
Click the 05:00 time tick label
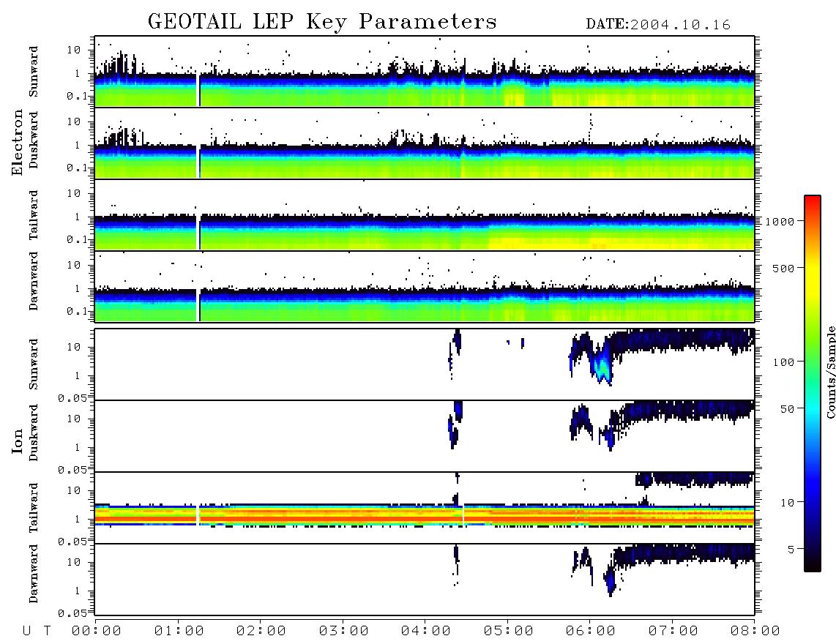point(509,632)
